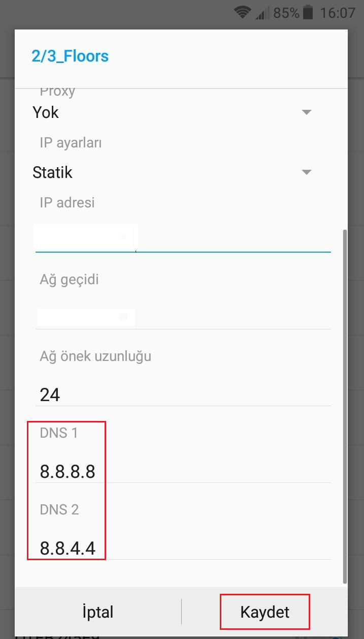This screenshot has height=639, width=364.
Task: Focus the IP adresi input field
Action: coord(183,237)
